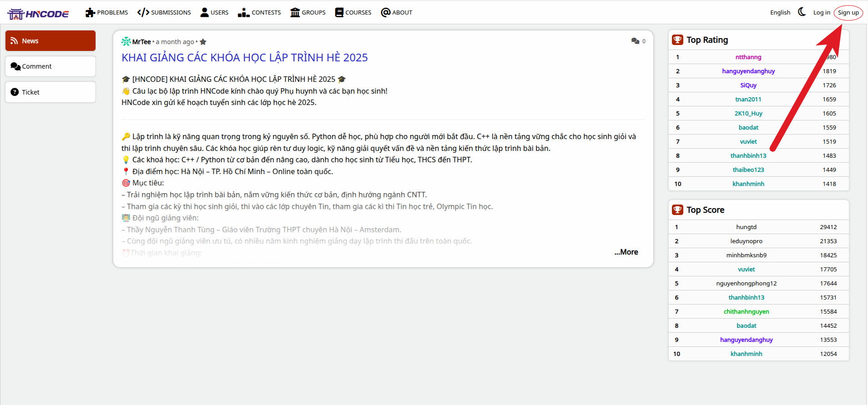The width and height of the screenshot is (868, 405).
Task: Click the Groups building icon
Action: tap(295, 13)
